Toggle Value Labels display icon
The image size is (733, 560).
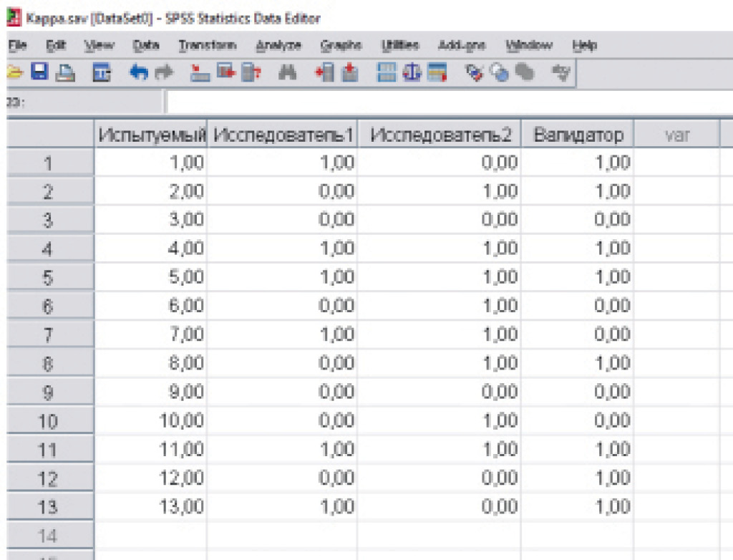tap(473, 72)
